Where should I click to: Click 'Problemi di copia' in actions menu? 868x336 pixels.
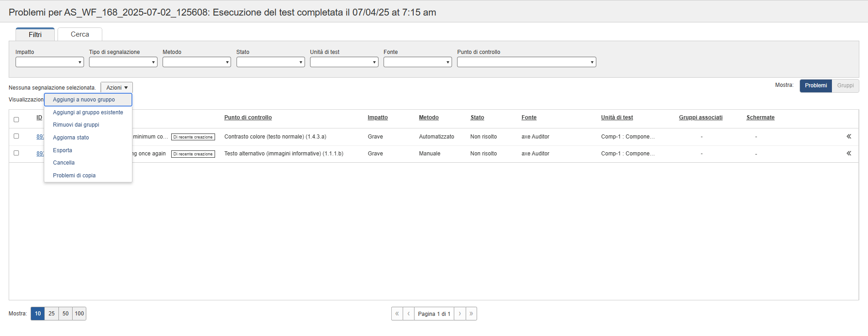tap(74, 176)
